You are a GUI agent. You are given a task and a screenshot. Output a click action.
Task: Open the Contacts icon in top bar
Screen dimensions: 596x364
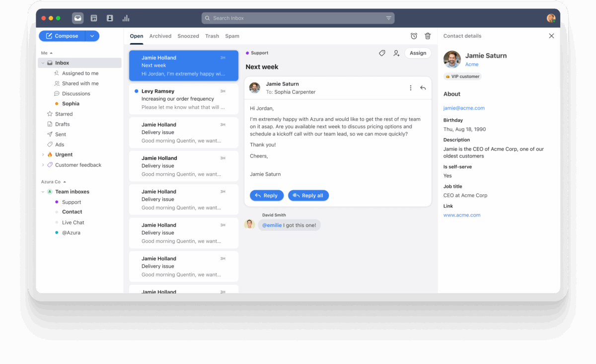[x=110, y=18]
